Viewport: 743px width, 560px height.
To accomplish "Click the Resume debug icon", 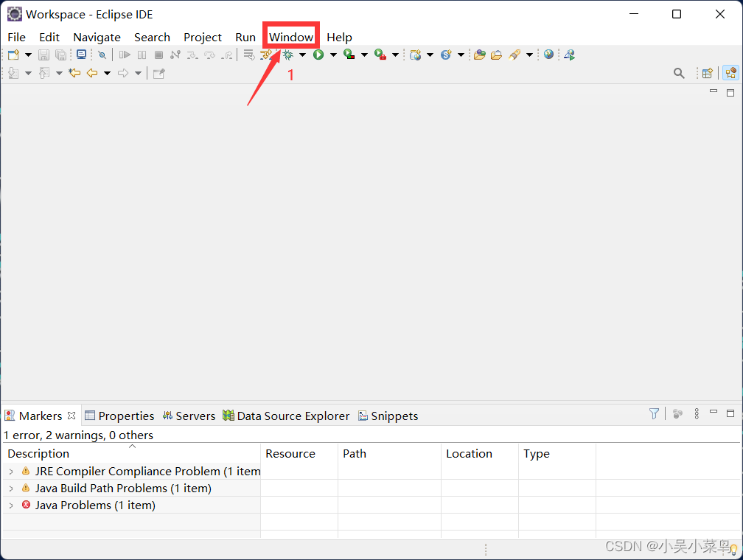I will [125, 55].
